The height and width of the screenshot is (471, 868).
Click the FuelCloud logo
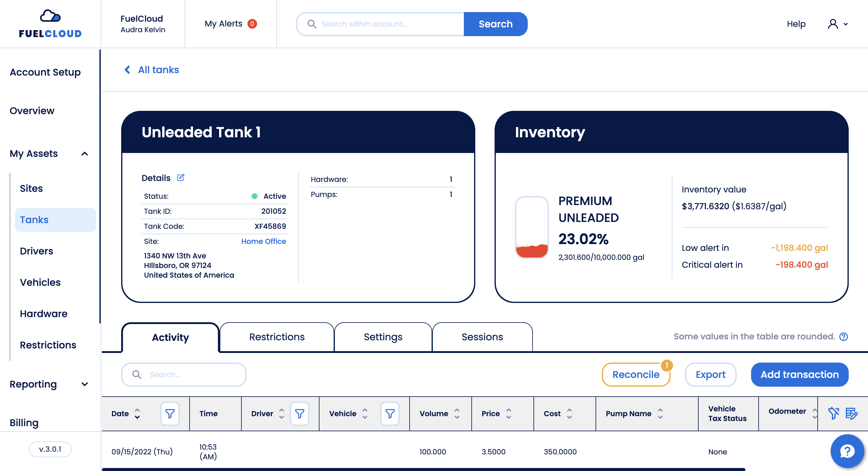(50, 24)
